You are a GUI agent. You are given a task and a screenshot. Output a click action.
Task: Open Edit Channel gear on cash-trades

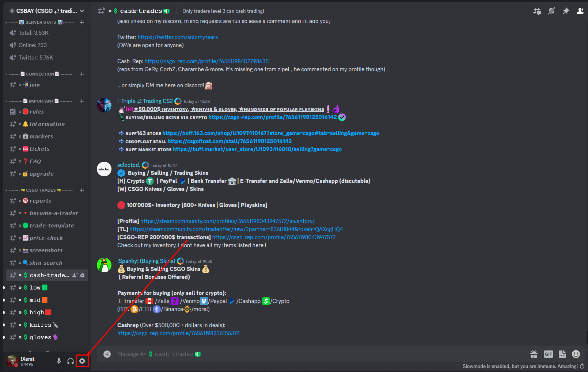click(x=82, y=275)
